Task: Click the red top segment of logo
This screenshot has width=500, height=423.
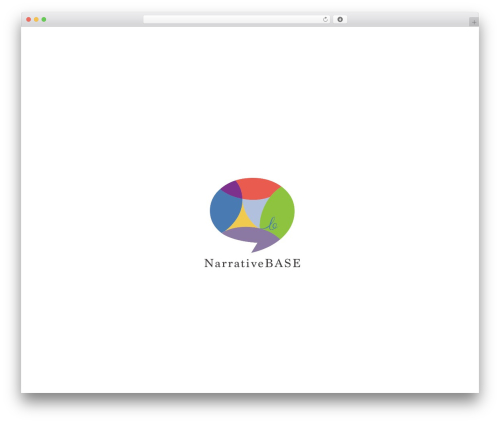Action: pos(257,188)
